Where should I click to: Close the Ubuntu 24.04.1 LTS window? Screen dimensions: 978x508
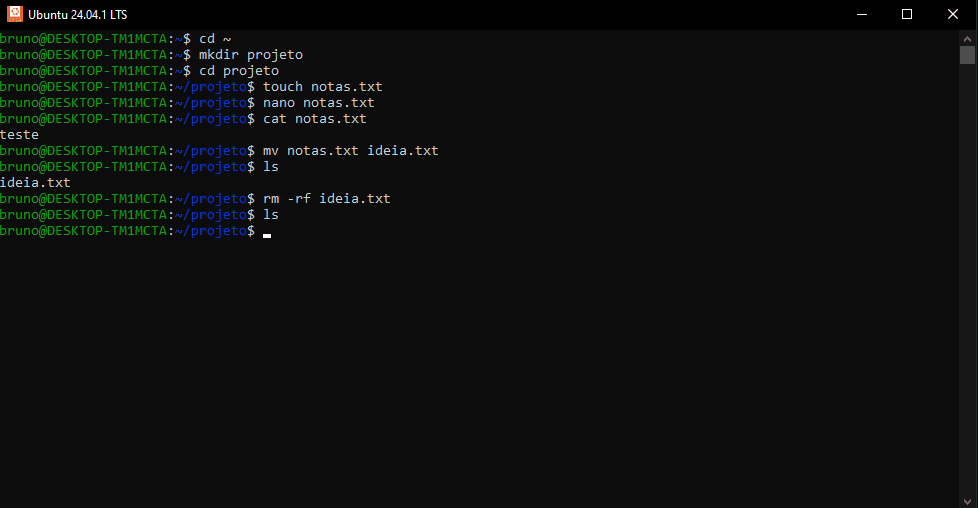tap(953, 14)
